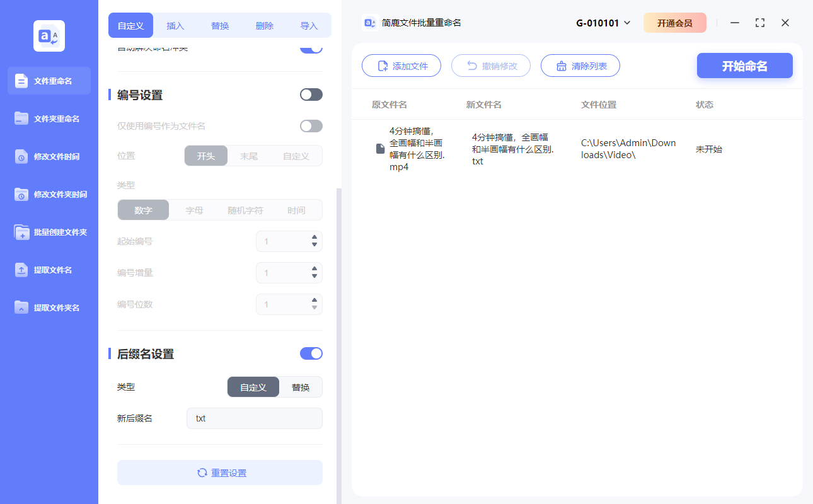
Task: Open the 导入 tab
Action: point(308,25)
